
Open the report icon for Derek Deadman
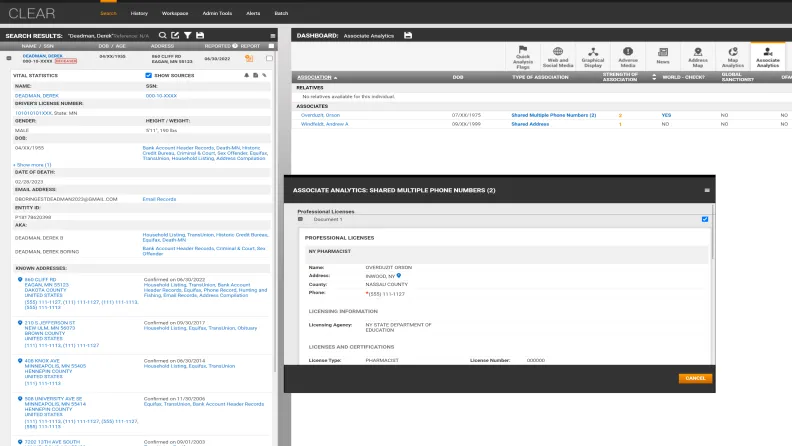click(x=249, y=58)
